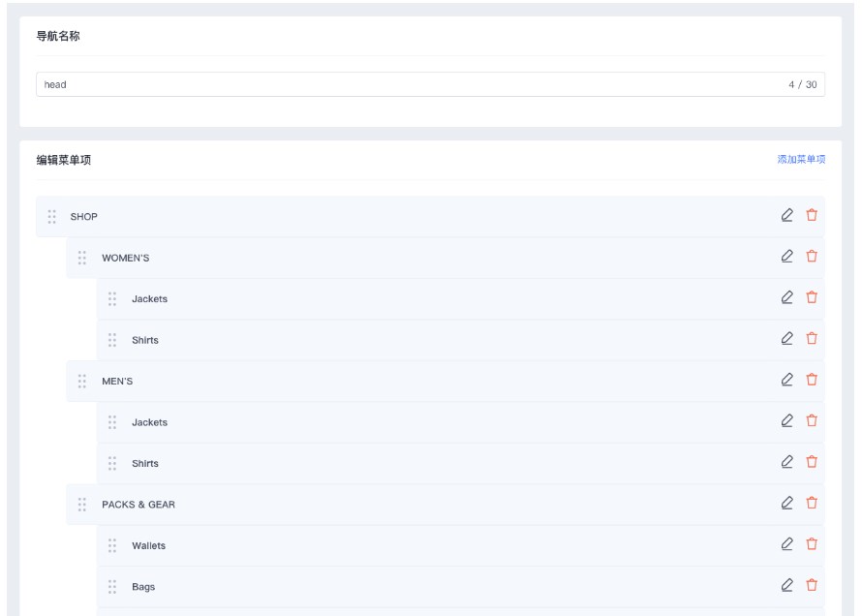Viewport: 862px width, 616px height.
Task: Select the WOMEN'S row label
Action: coord(125,258)
